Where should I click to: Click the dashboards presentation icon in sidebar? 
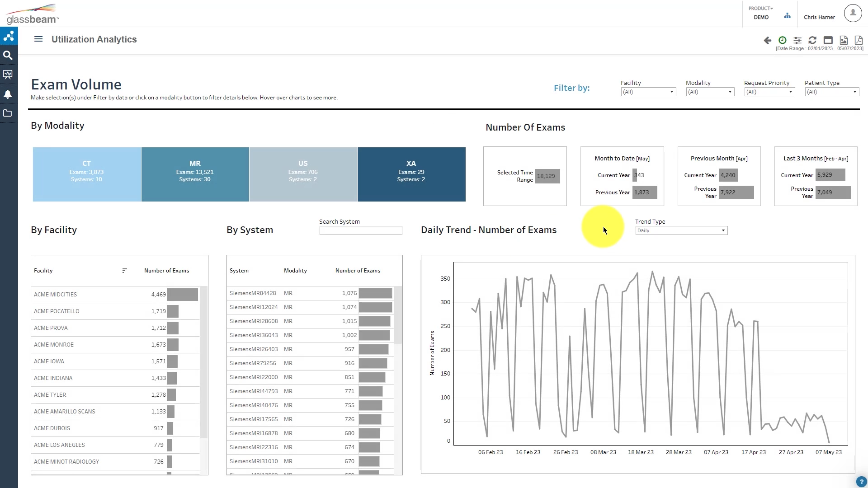pos(8,75)
